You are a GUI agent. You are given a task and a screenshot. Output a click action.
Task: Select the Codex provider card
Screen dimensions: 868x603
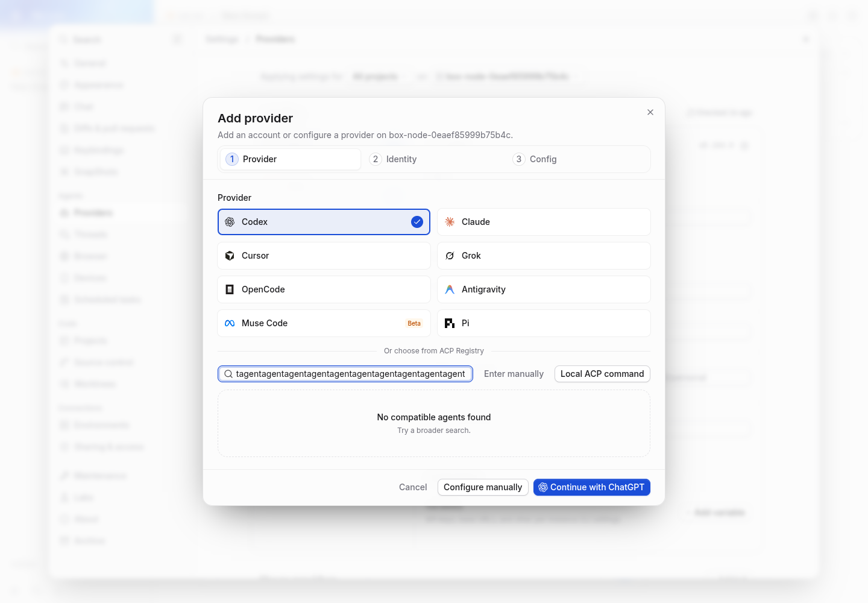coord(324,222)
